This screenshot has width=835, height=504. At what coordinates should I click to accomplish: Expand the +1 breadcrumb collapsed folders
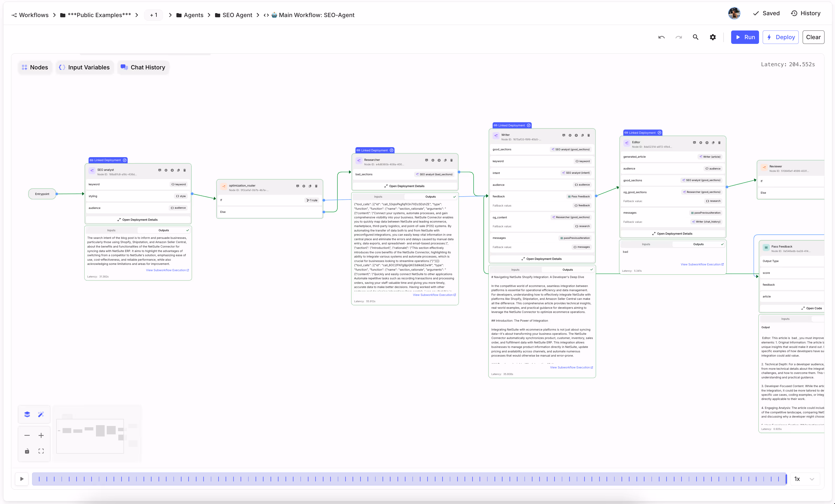tap(154, 15)
